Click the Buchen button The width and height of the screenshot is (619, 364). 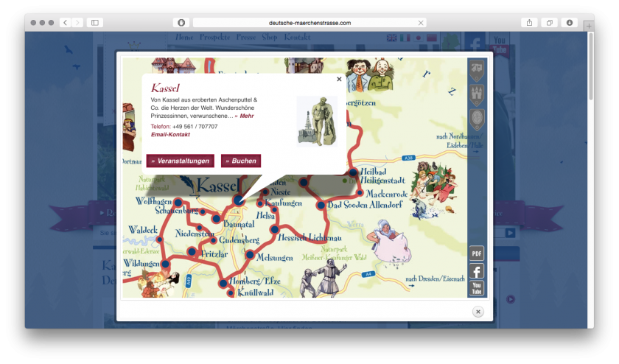click(241, 161)
